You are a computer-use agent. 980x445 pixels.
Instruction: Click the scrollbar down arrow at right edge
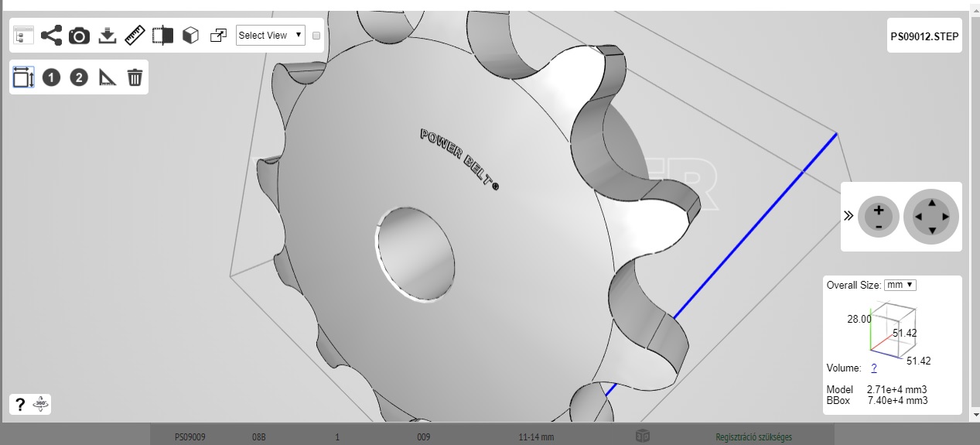(x=975, y=416)
